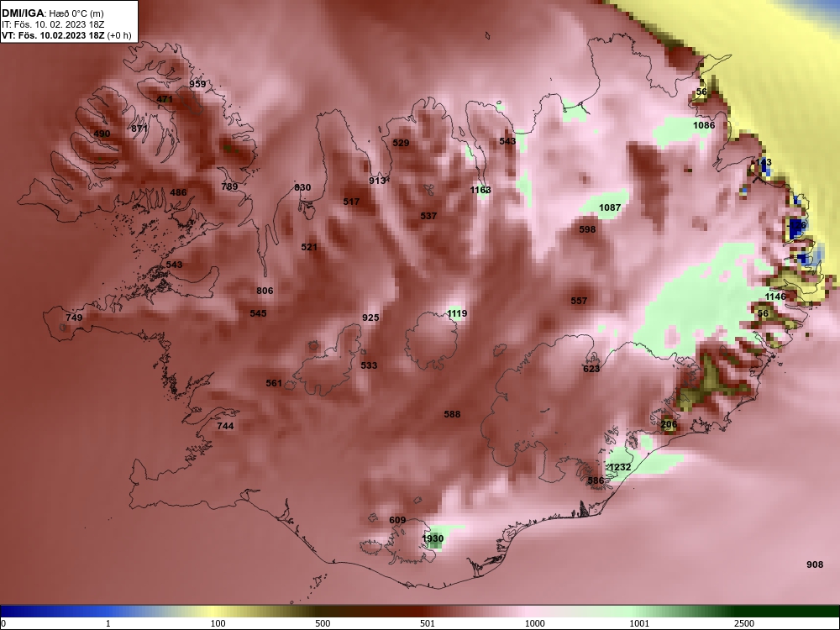
Task: Select the 206 value in the southeast
Action: point(669,425)
